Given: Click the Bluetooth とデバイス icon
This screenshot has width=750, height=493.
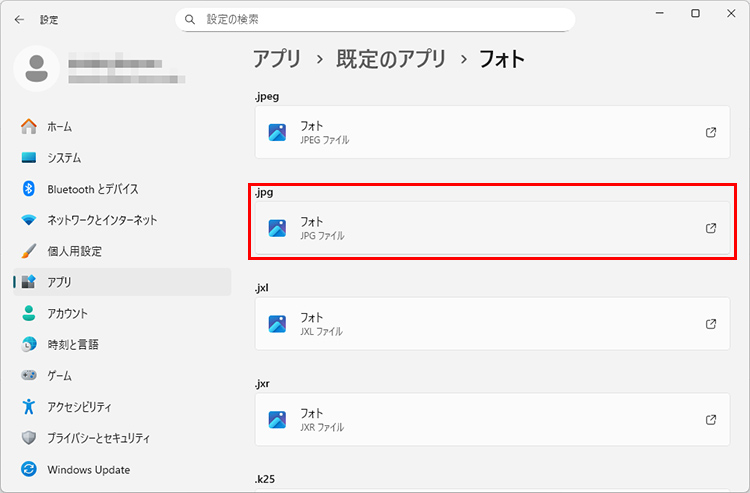Looking at the screenshot, I should pos(29,189).
